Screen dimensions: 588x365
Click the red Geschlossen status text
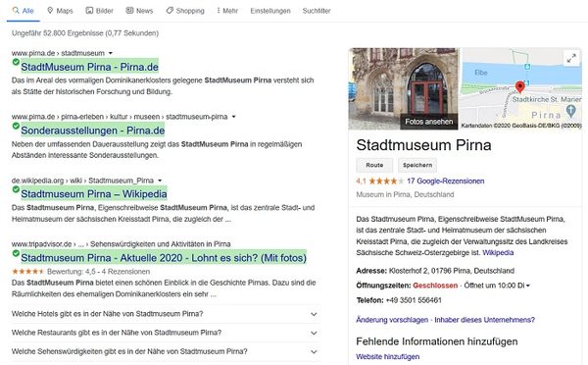pos(435,286)
